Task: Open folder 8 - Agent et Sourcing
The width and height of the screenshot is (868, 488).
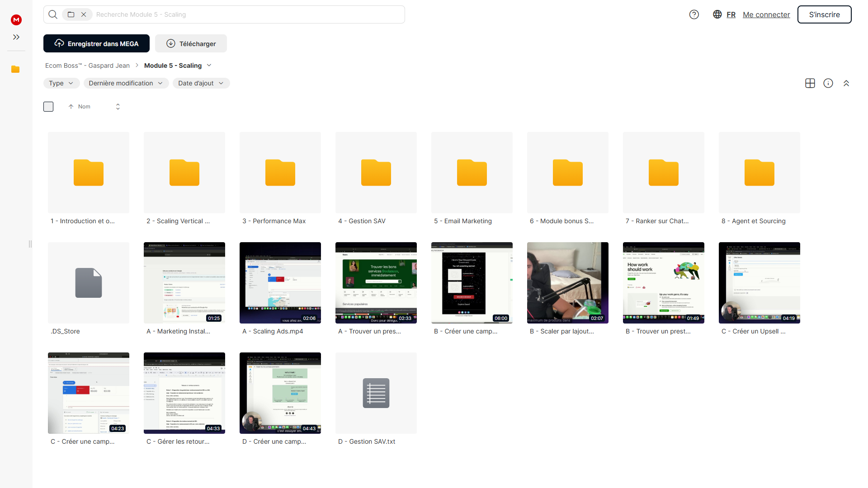Action: coord(759,173)
